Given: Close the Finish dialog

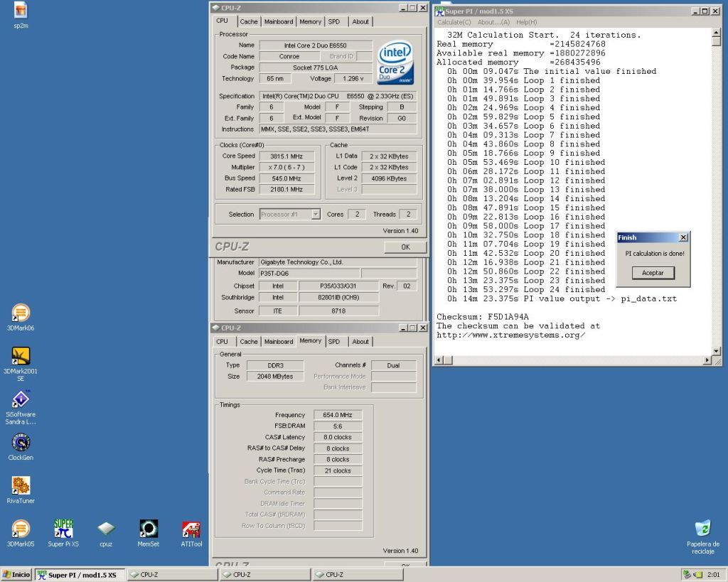Looking at the screenshot, I should pyautogui.click(x=683, y=237).
